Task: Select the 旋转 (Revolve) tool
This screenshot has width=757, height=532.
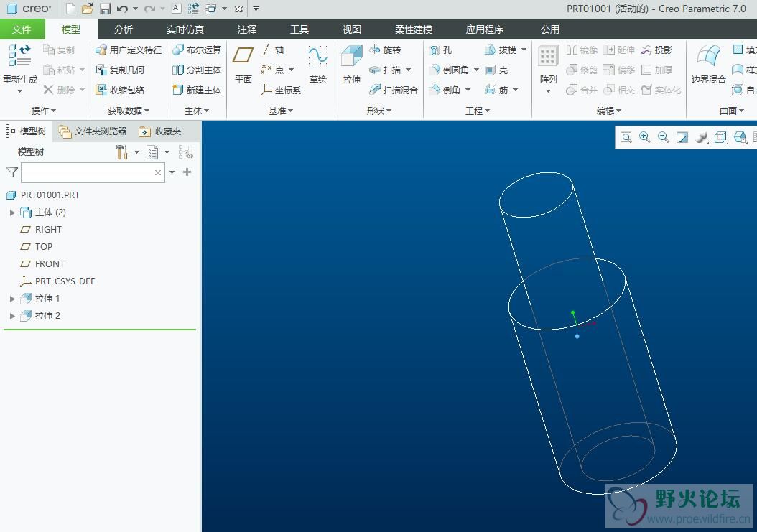Action: (x=385, y=50)
